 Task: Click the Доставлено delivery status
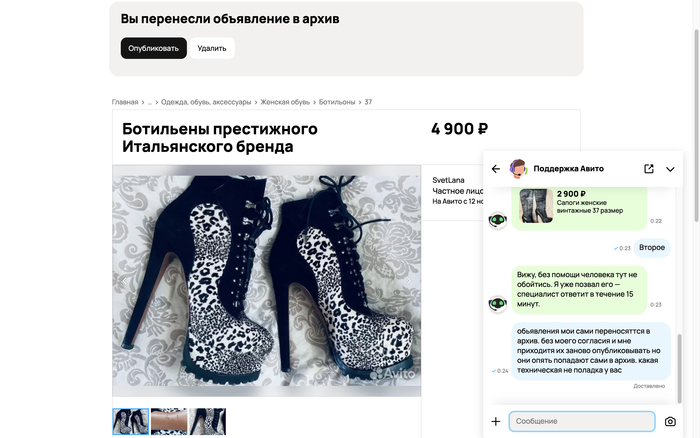tap(649, 386)
